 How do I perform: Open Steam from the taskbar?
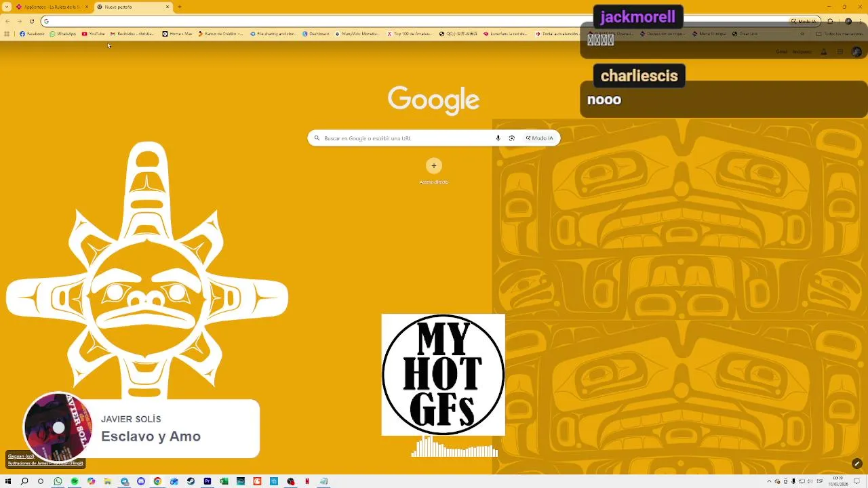coord(191,481)
